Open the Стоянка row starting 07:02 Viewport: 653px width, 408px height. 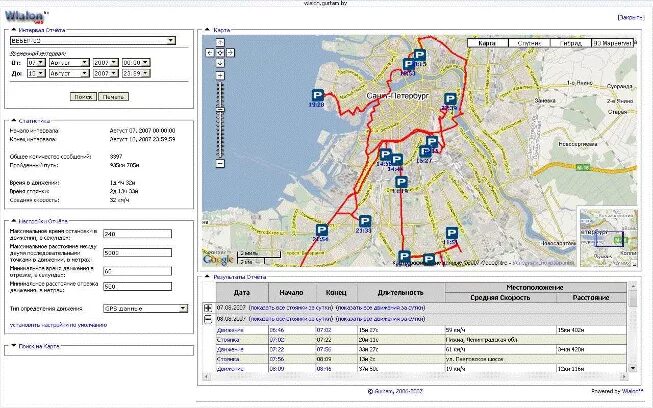pyautogui.click(x=228, y=340)
